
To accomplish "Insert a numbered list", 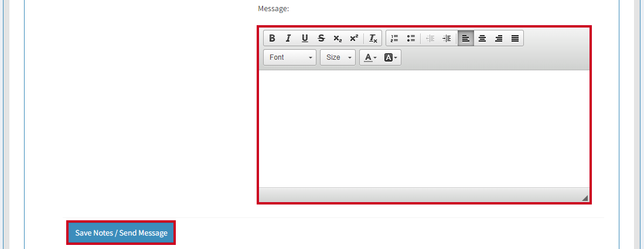I will click(394, 38).
